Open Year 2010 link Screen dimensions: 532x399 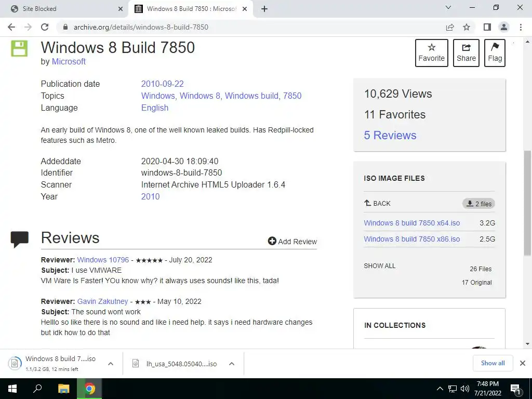[x=150, y=196]
